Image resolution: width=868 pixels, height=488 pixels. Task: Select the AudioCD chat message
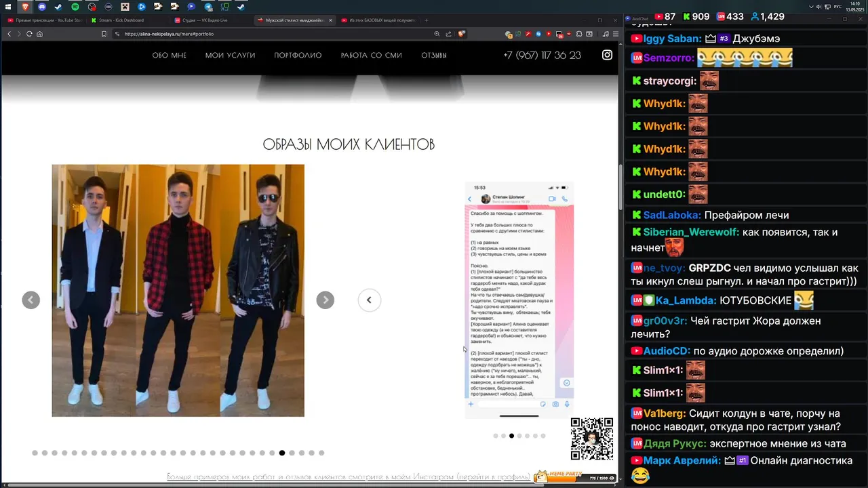pos(745,351)
